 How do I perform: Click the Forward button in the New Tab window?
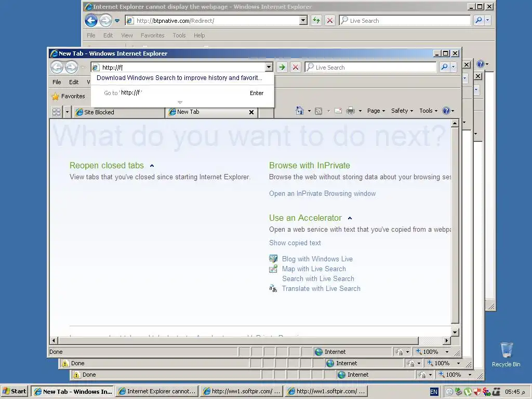71,67
